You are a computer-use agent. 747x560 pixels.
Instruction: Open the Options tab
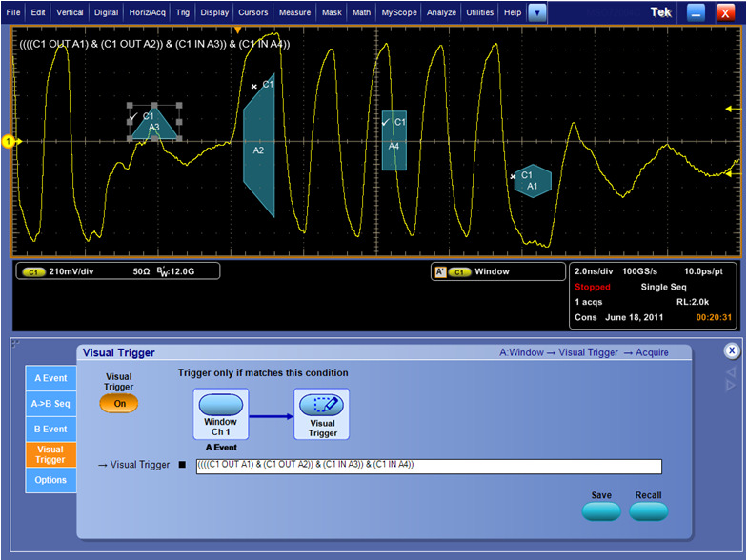(50, 480)
